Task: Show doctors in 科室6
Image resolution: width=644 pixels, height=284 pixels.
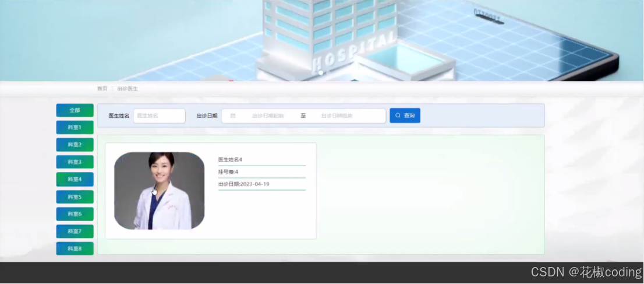Action: pos(75,214)
